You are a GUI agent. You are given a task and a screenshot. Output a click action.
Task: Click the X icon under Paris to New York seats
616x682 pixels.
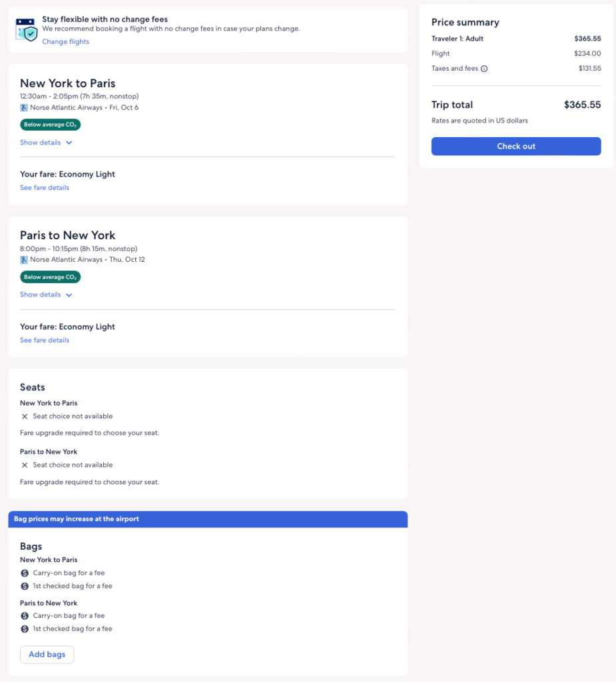[25, 465]
